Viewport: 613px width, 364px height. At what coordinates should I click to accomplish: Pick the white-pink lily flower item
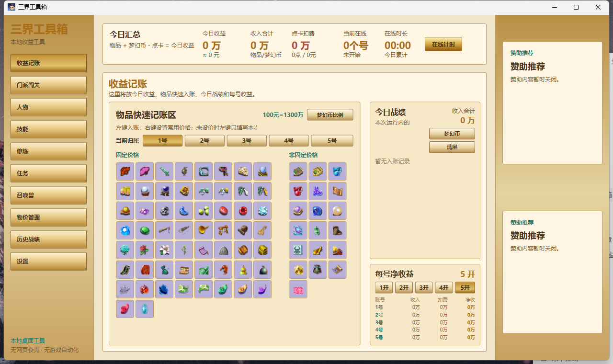164,250
